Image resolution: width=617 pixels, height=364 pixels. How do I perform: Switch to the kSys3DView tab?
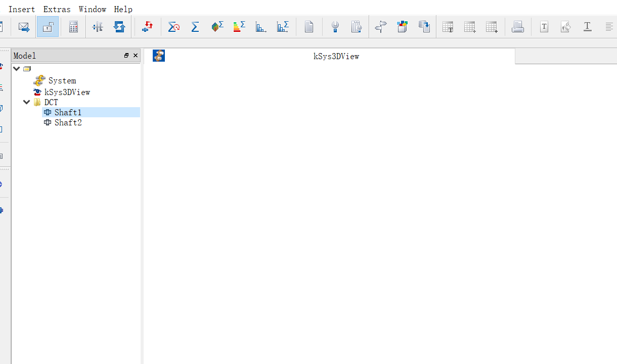click(x=336, y=56)
